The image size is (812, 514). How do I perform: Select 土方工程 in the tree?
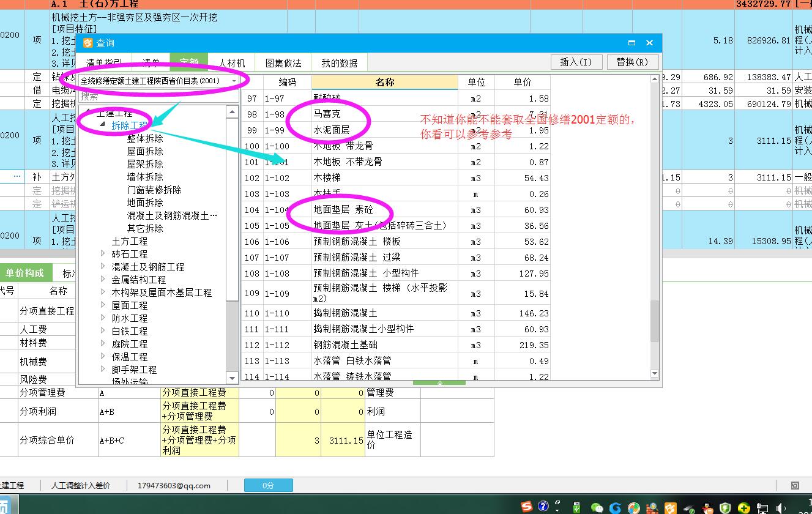point(130,241)
